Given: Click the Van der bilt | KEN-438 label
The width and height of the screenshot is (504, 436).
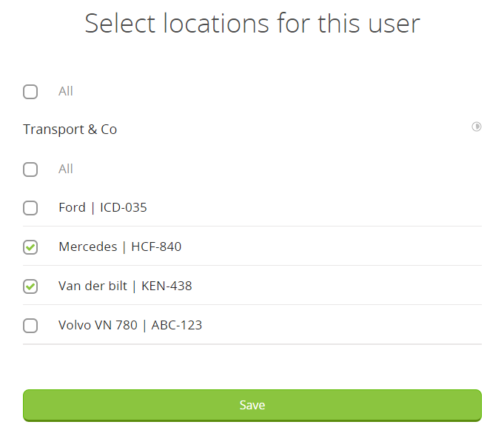Looking at the screenshot, I should [x=125, y=286].
